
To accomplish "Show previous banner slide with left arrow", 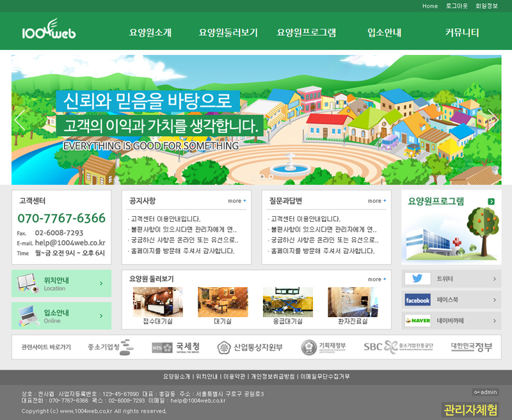I will click(x=20, y=120).
